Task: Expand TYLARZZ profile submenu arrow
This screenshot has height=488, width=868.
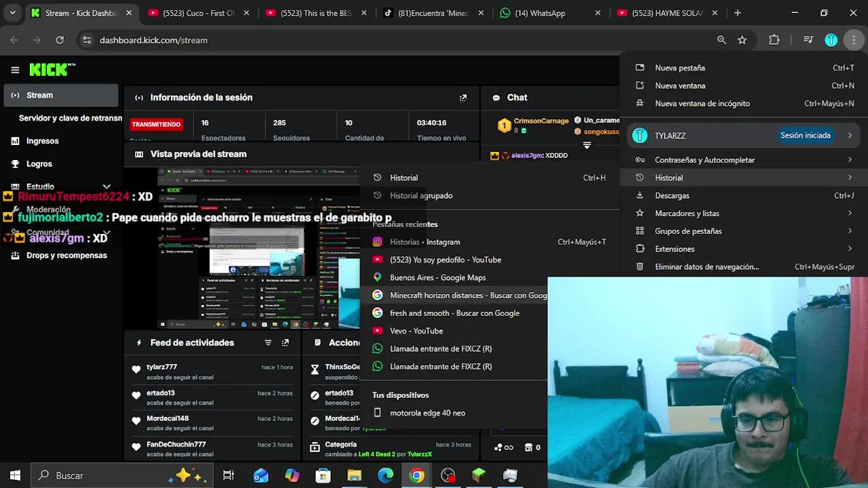Action: point(850,136)
